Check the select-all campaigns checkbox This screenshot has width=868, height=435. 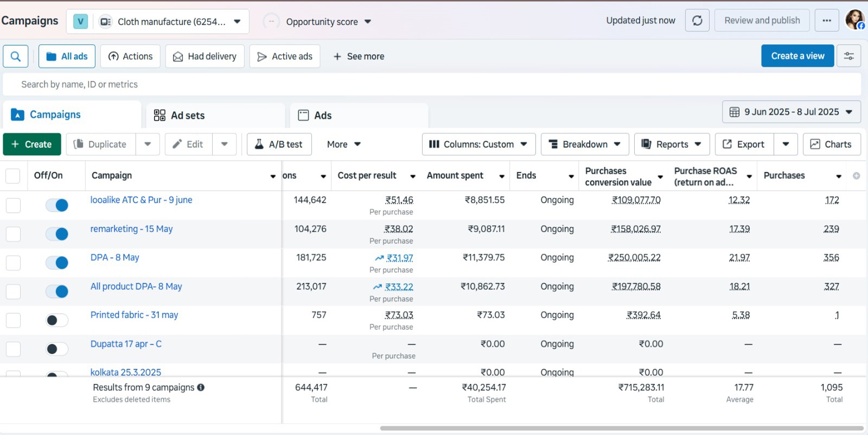(x=12, y=176)
